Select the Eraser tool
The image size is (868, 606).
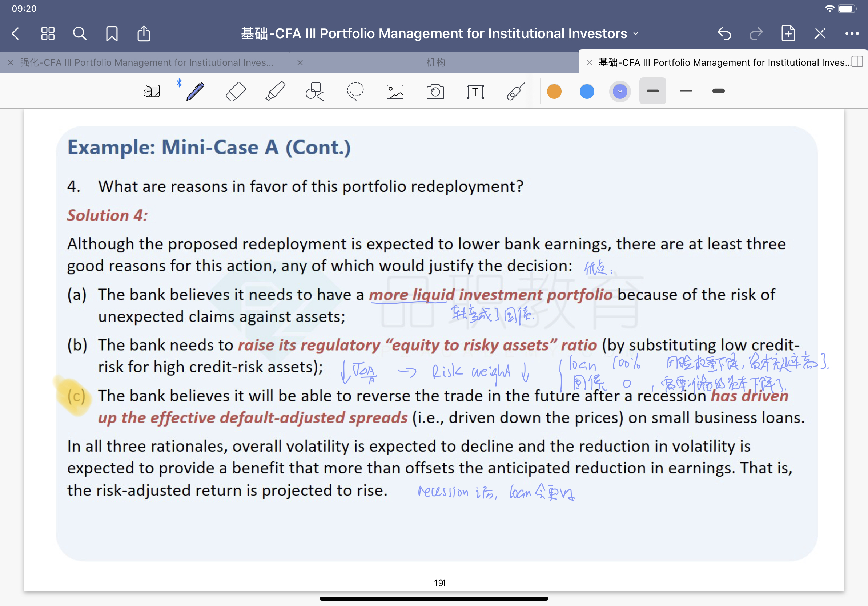236,91
